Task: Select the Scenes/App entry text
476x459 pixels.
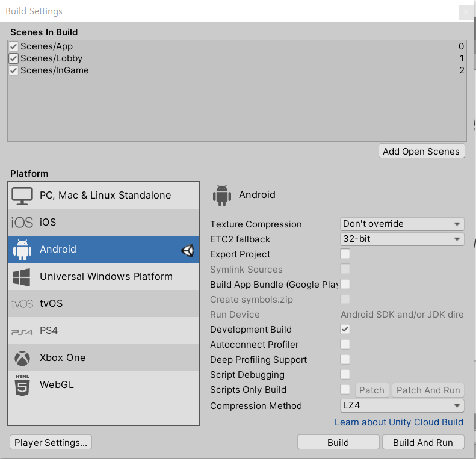Action: (47, 46)
